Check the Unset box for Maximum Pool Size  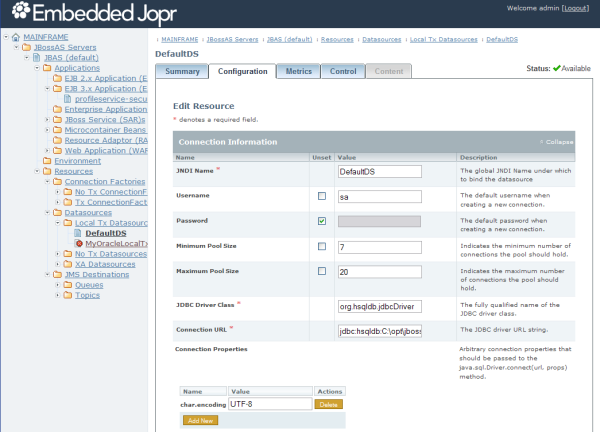[x=322, y=271]
